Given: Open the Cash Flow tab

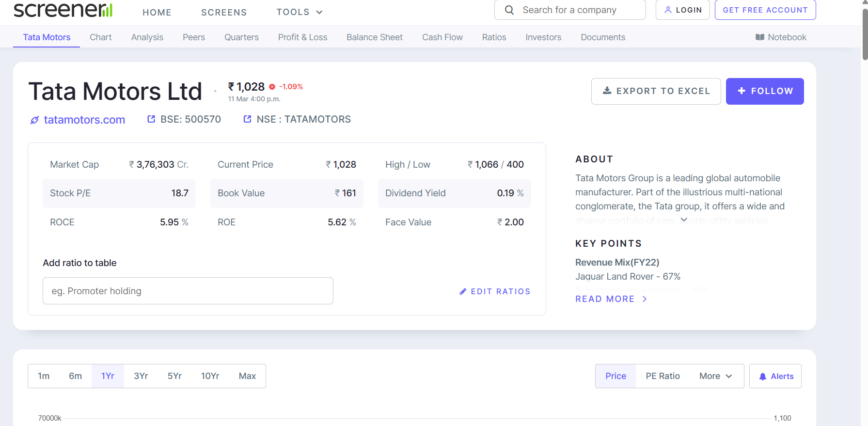Looking at the screenshot, I should pos(442,37).
